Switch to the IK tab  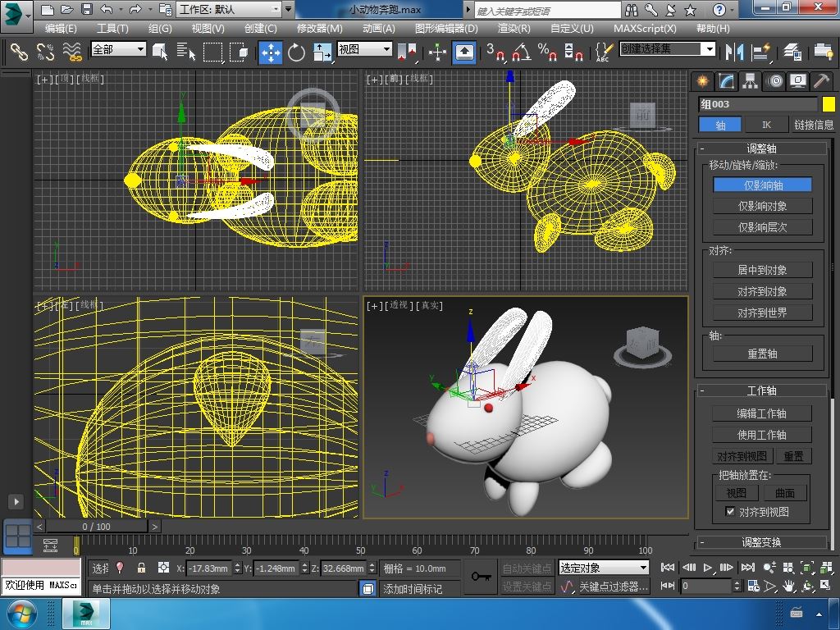766,125
